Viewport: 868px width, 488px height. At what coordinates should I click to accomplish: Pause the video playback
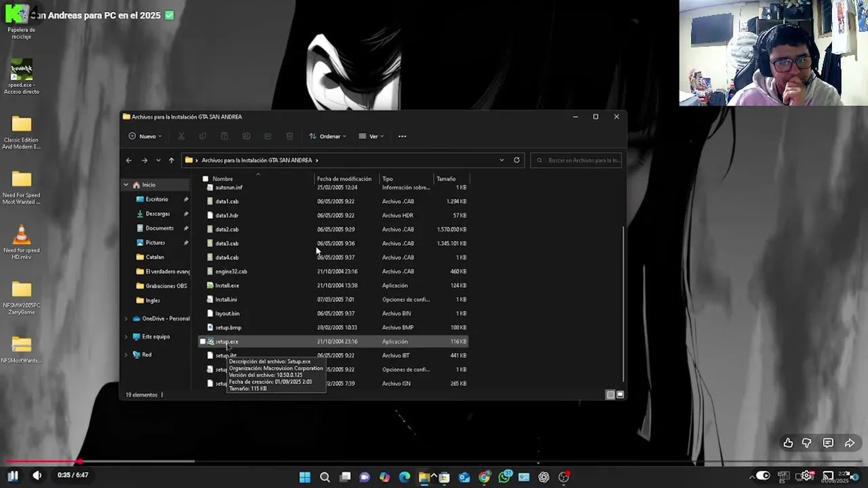click(x=13, y=476)
